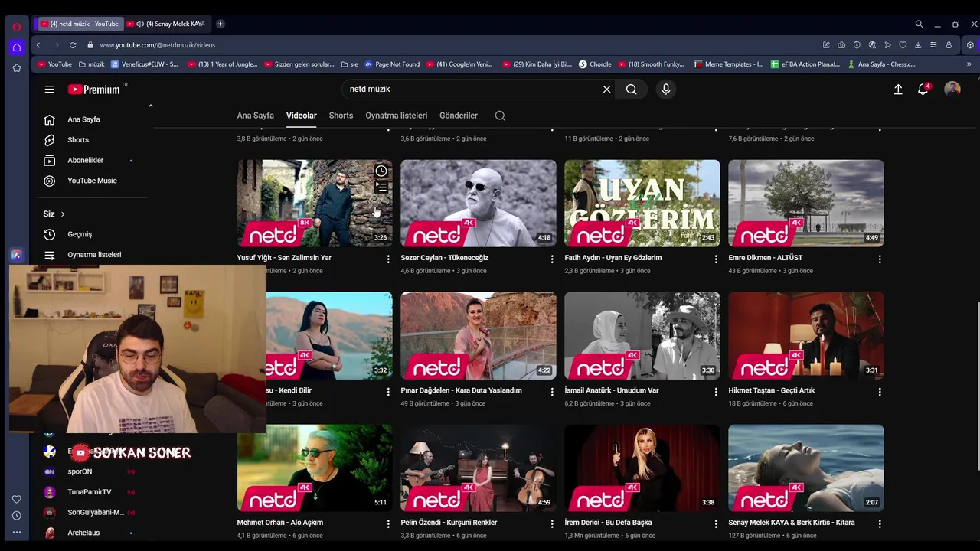The height and width of the screenshot is (551, 980).
Task: Open the Chordle bookmark
Action: click(595, 64)
